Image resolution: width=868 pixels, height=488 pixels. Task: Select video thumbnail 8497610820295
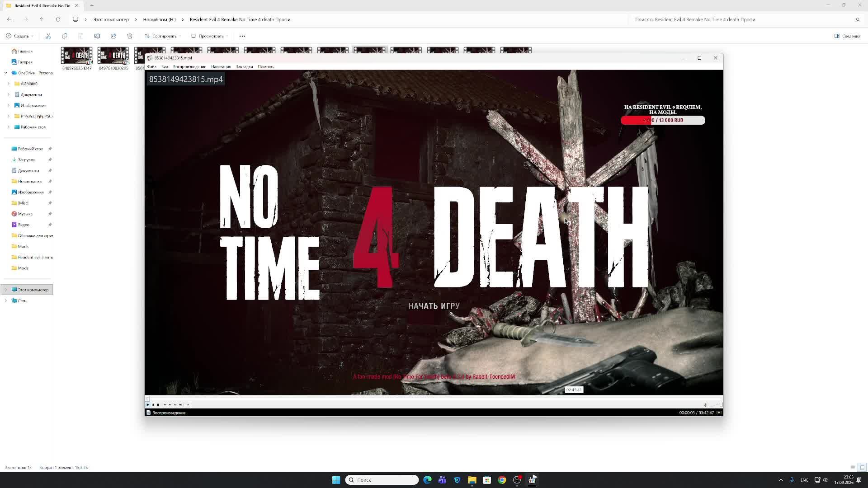coord(113,58)
